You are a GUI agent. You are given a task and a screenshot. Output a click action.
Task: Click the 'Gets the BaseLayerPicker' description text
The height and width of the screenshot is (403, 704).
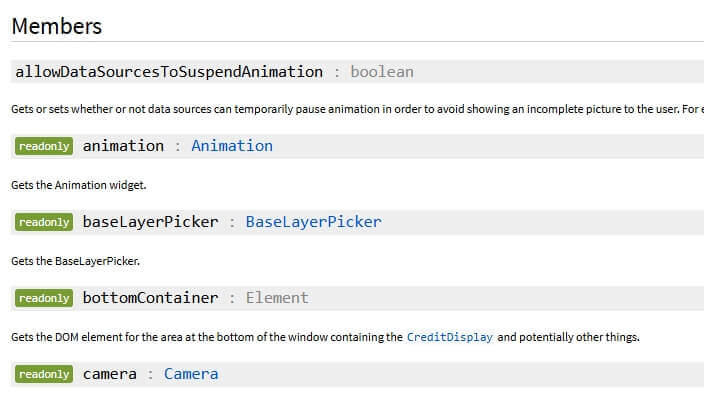click(x=75, y=261)
